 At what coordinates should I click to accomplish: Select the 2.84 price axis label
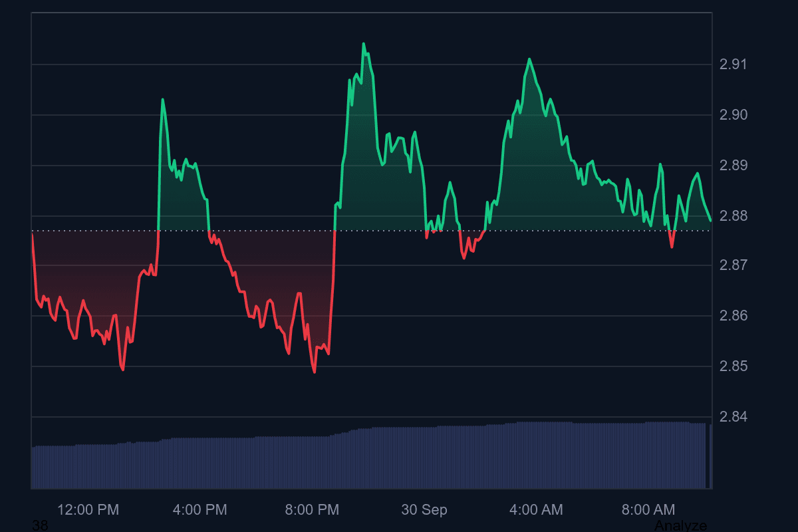733,417
